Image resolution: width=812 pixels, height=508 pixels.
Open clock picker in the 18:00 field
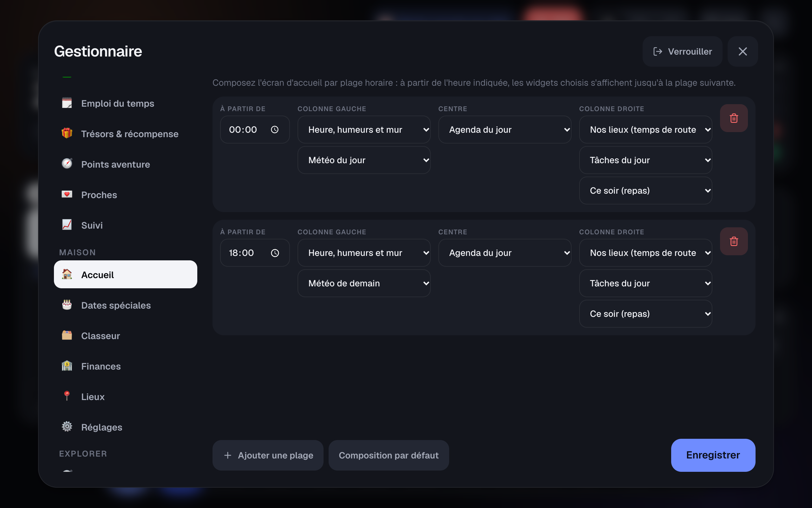tap(274, 253)
